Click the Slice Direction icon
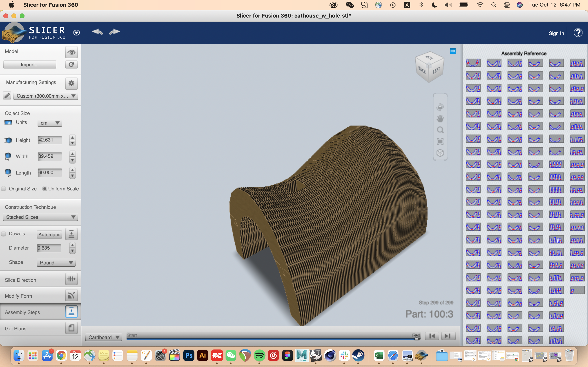Viewport: 588px width, 367px height. (x=71, y=280)
